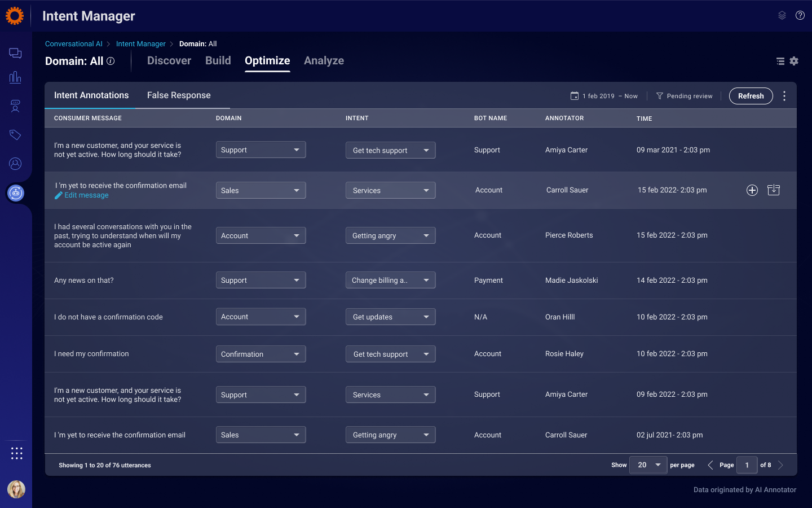Click the filter funnel icon

(660, 96)
